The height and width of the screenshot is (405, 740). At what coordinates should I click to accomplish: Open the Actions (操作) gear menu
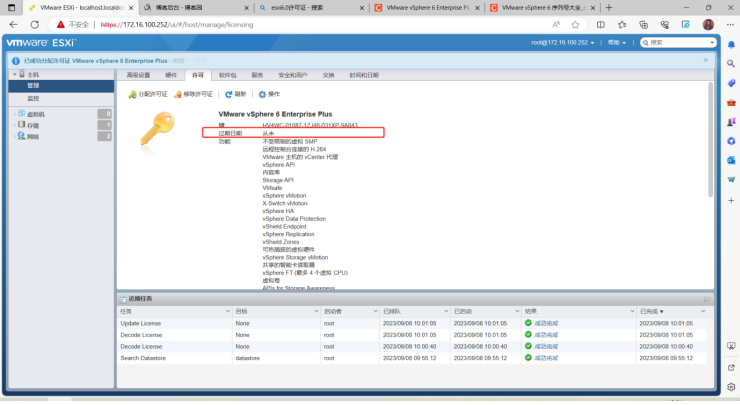(x=262, y=94)
